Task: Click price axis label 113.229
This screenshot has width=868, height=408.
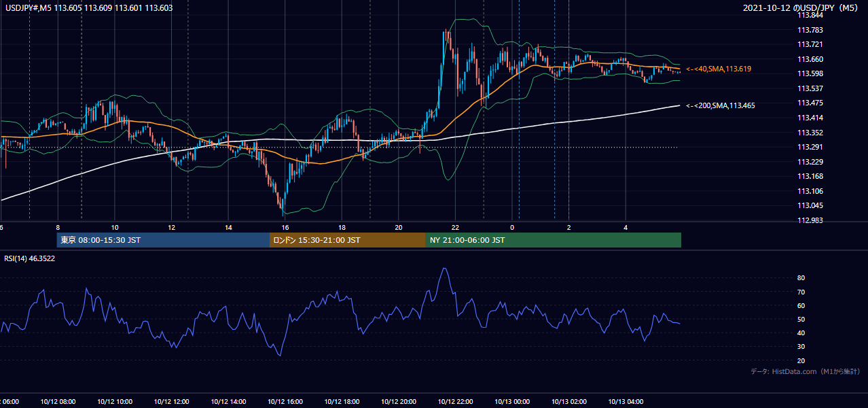Action: click(810, 162)
